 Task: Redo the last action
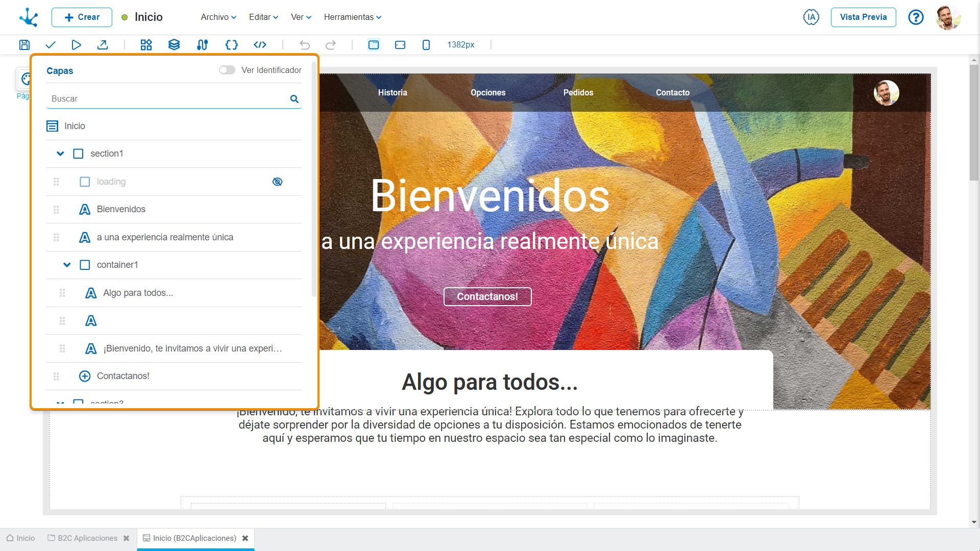tap(331, 45)
